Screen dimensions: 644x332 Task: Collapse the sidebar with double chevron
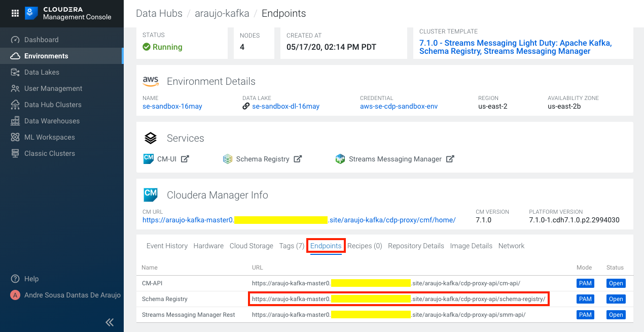[x=110, y=322]
